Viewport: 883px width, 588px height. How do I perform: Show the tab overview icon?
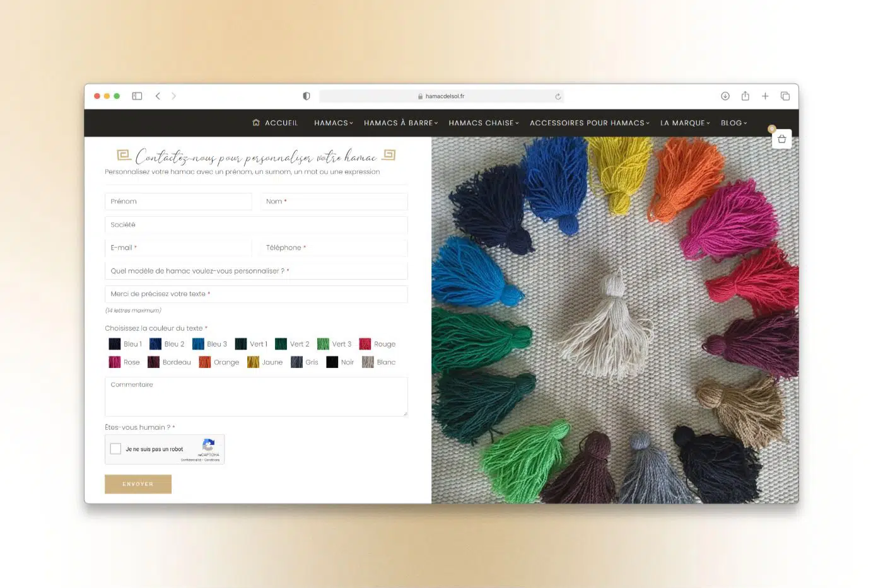click(x=785, y=96)
